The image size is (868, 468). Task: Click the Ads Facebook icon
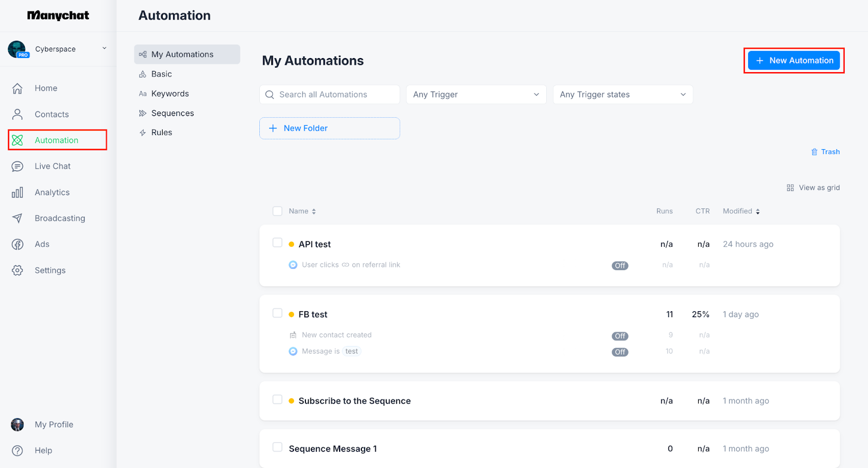(x=17, y=245)
